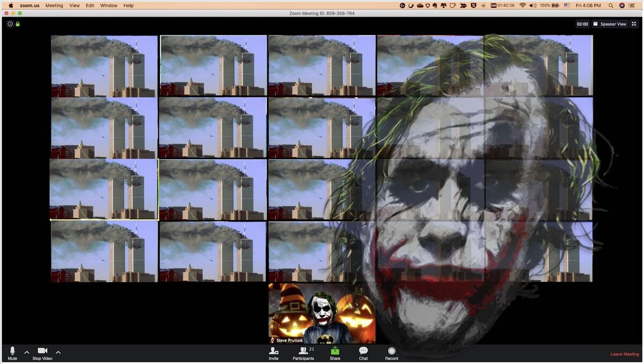
Task: Show the Participants list
Action: (303, 353)
